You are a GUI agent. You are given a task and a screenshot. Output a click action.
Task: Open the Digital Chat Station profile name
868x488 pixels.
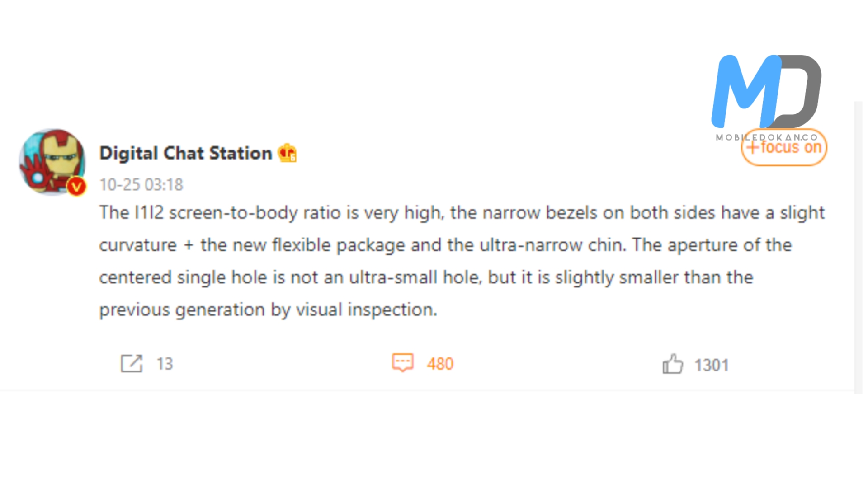tap(185, 153)
